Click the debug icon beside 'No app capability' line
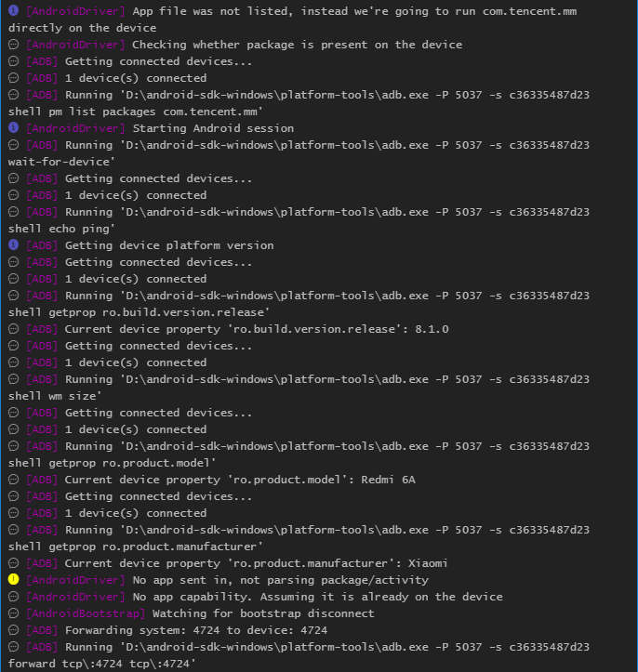The width and height of the screenshot is (638, 672). pos(13,596)
